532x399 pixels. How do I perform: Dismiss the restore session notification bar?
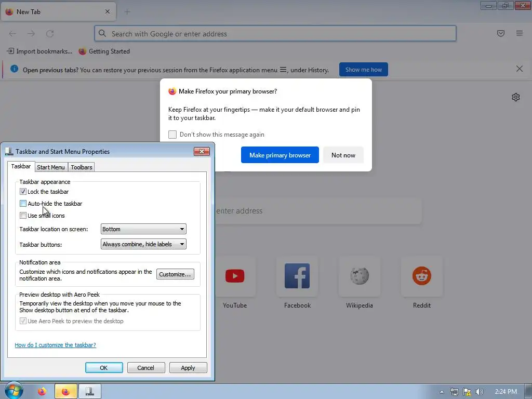[520, 69]
